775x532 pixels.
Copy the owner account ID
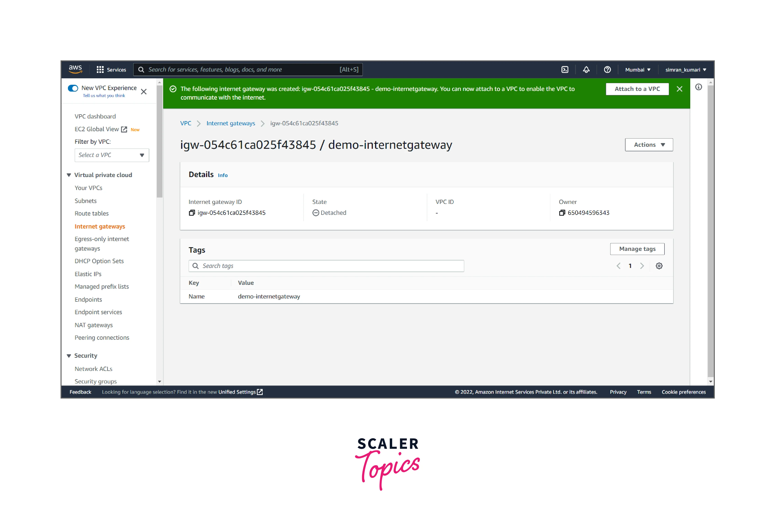click(x=562, y=213)
